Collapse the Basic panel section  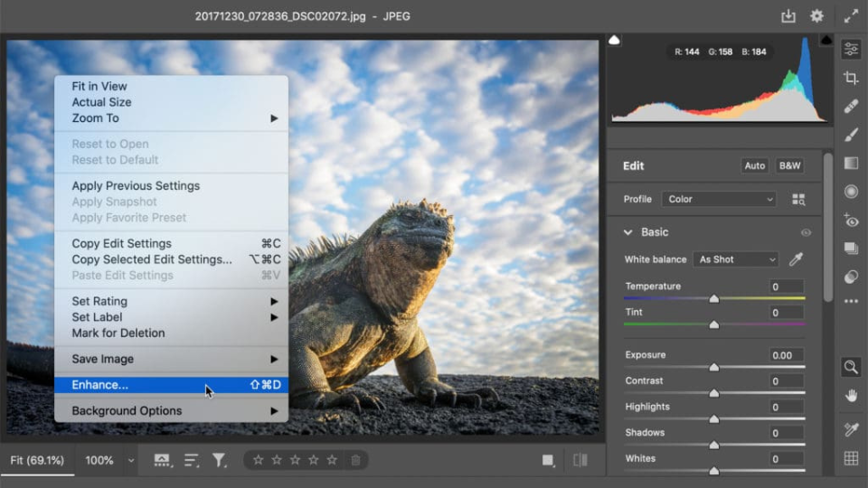628,232
